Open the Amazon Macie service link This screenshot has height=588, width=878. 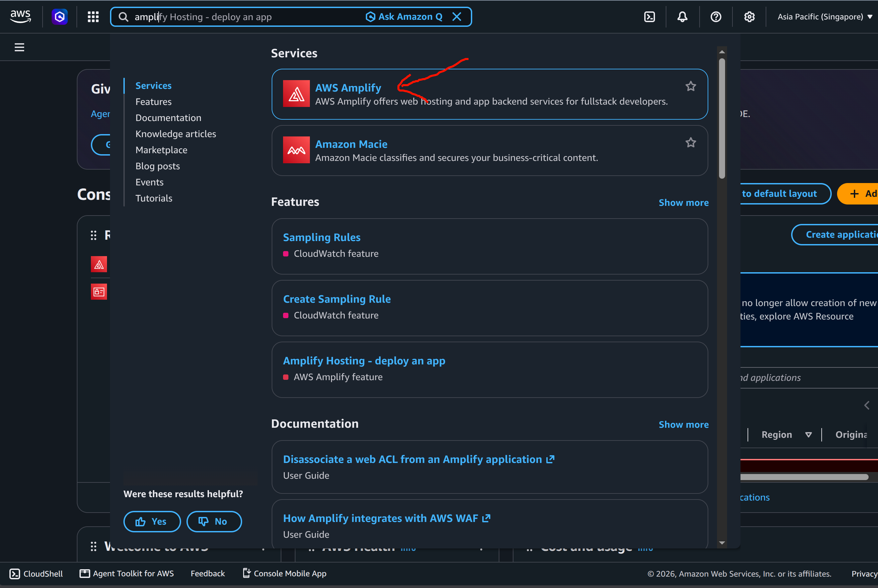click(351, 144)
